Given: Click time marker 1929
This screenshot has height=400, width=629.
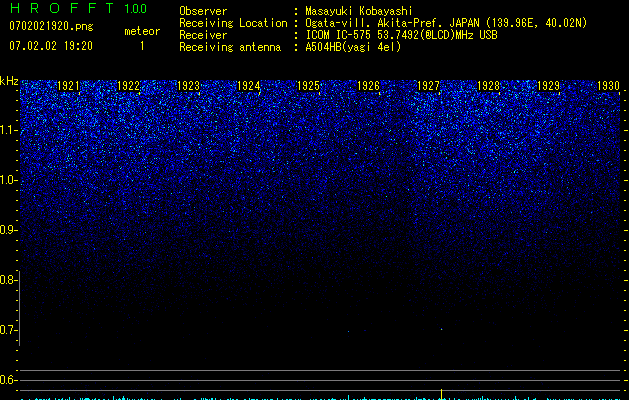Looking at the screenshot, I should tap(548, 86).
